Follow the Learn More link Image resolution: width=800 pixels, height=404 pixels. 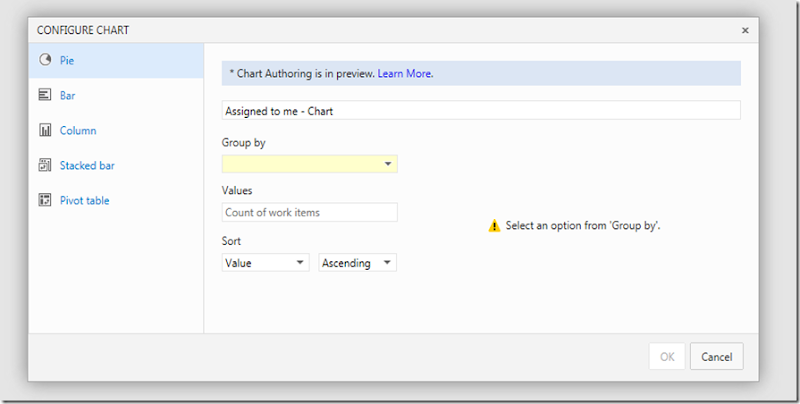(x=405, y=73)
